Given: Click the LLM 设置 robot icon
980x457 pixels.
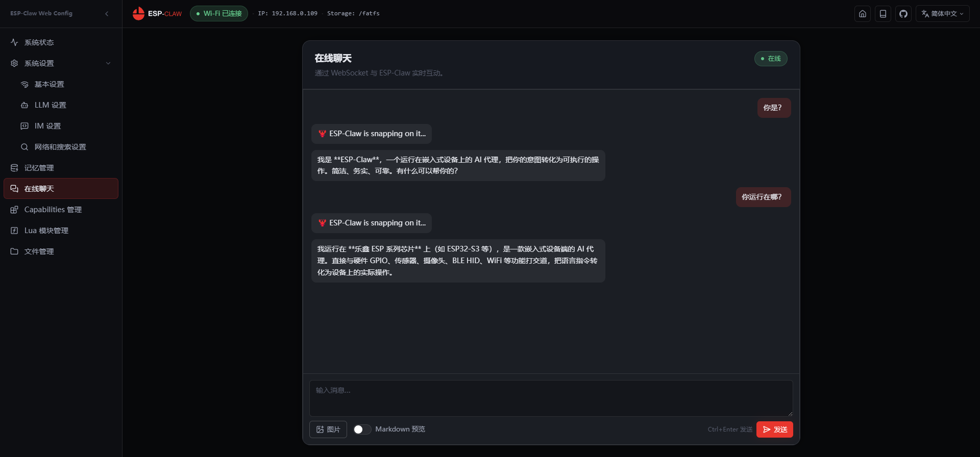Looking at the screenshot, I should point(24,105).
